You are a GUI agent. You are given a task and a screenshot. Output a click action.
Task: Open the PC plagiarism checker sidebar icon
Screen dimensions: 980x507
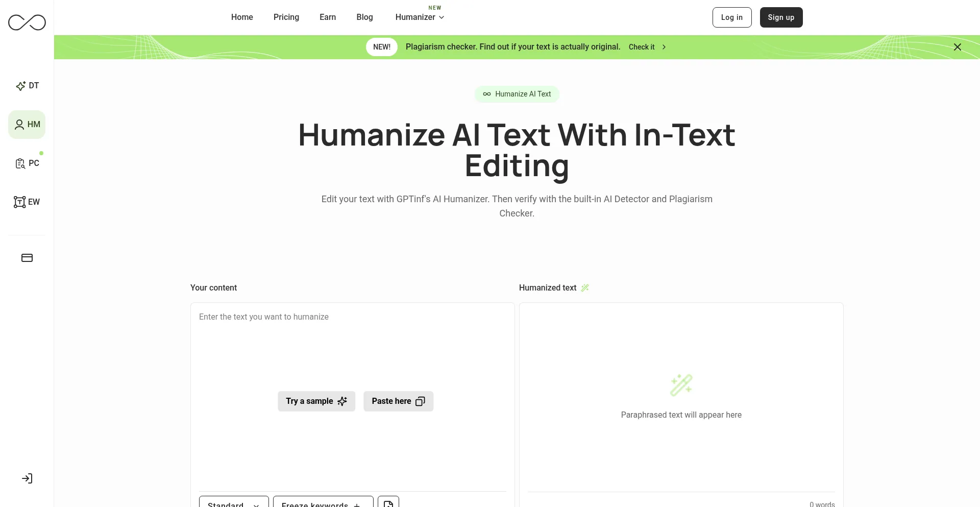point(27,163)
